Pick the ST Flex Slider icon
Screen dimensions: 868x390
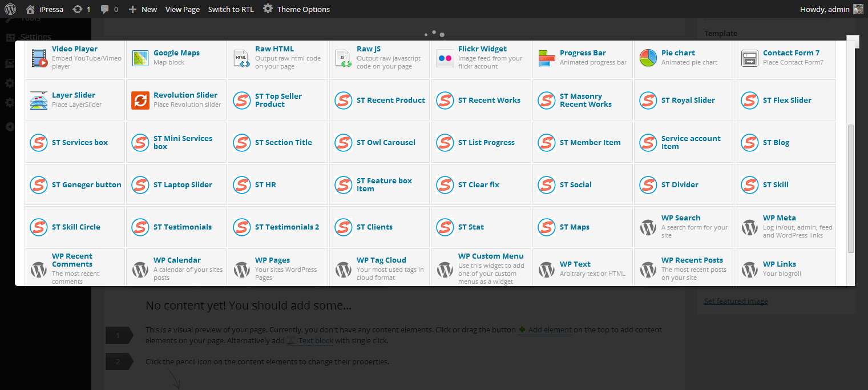coord(750,100)
